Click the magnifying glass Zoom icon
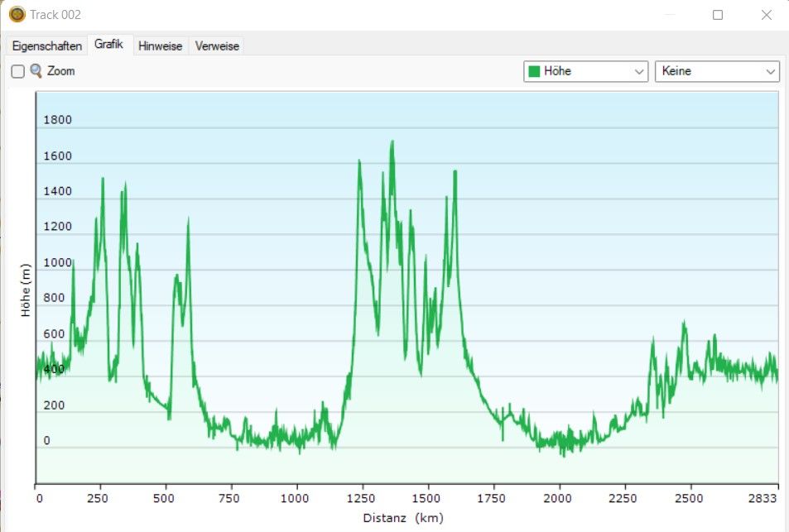Screen dimensions: 789x532 (x=36, y=71)
